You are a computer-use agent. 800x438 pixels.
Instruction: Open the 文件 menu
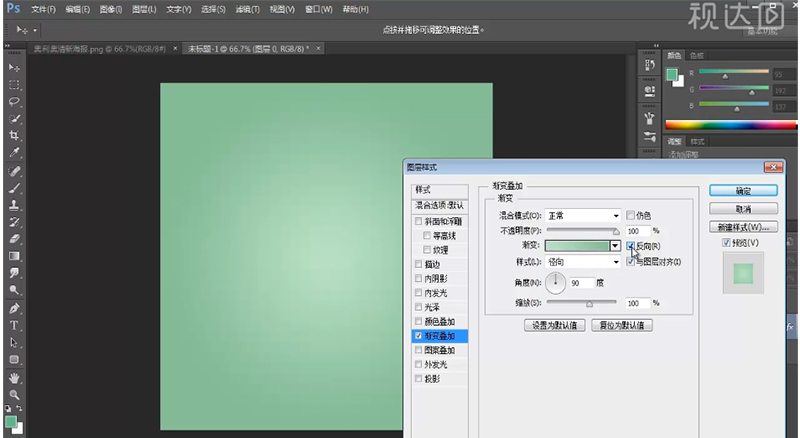click(43, 9)
